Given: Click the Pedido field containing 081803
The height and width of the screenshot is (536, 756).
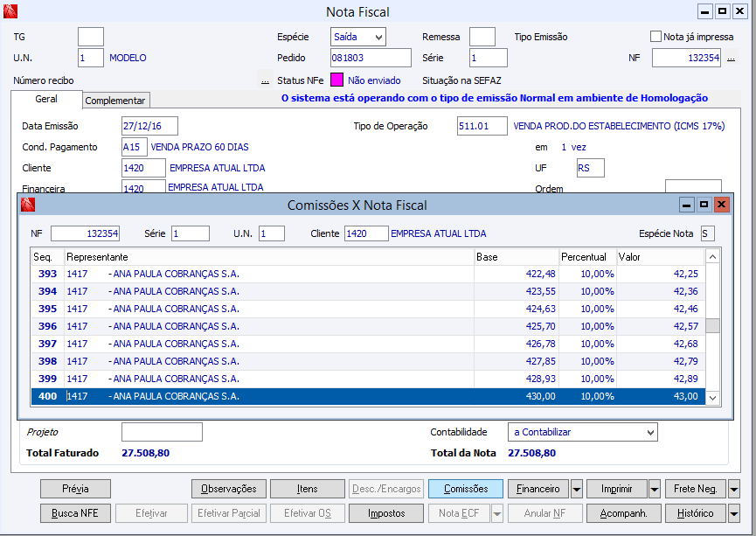Looking at the screenshot, I should 370,59.
